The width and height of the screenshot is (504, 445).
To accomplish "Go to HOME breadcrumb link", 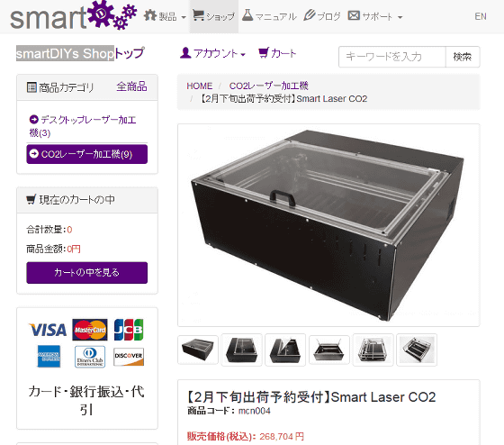I will point(199,86).
